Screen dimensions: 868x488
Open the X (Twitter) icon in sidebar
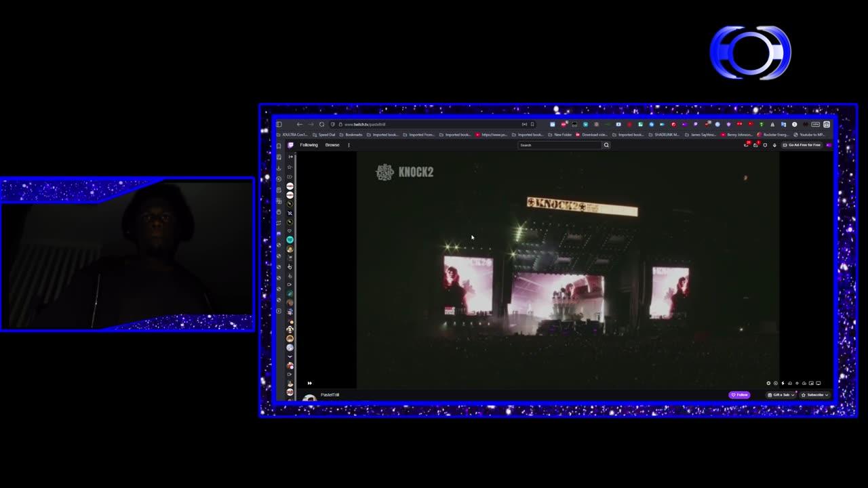[x=290, y=213]
